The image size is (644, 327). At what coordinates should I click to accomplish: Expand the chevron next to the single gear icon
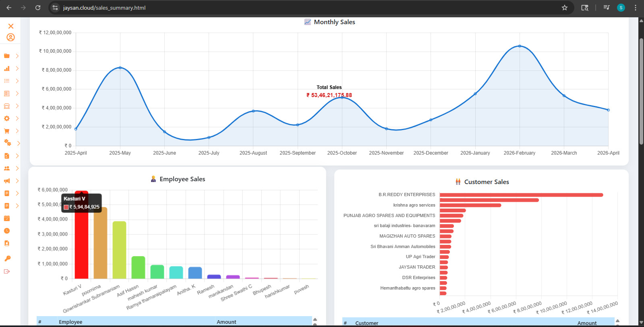pyautogui.click(x=17, y=118)
